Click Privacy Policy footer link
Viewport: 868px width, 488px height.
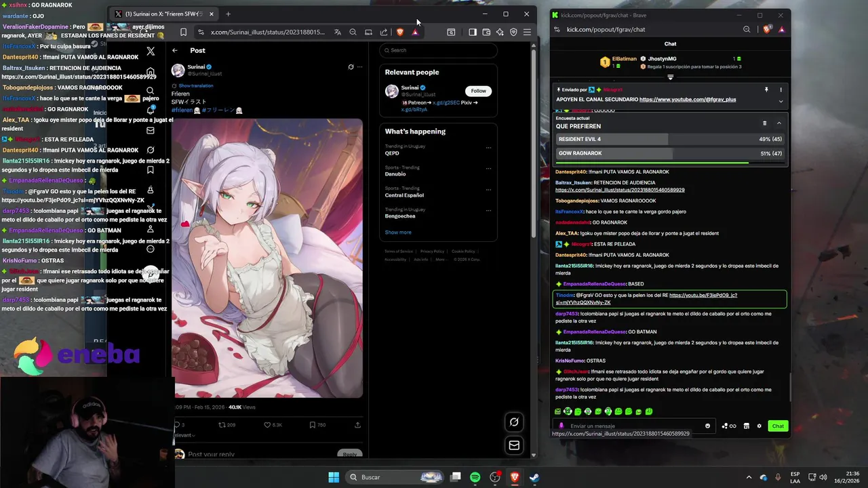[x=432, y=251]
